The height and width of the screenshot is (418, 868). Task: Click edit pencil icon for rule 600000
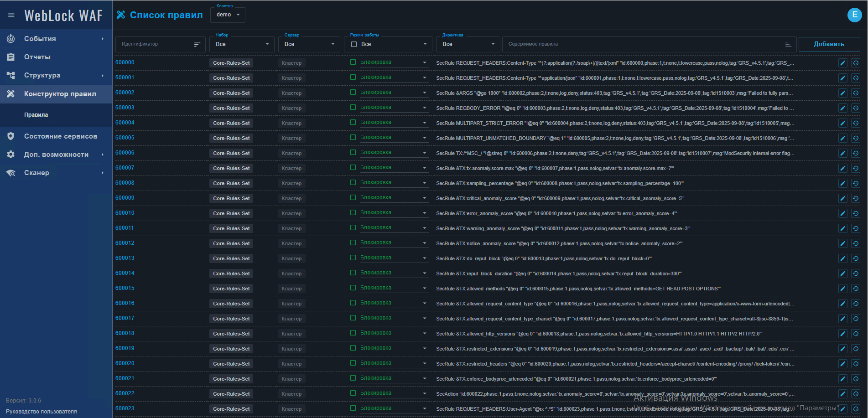[x=842, y=63]
